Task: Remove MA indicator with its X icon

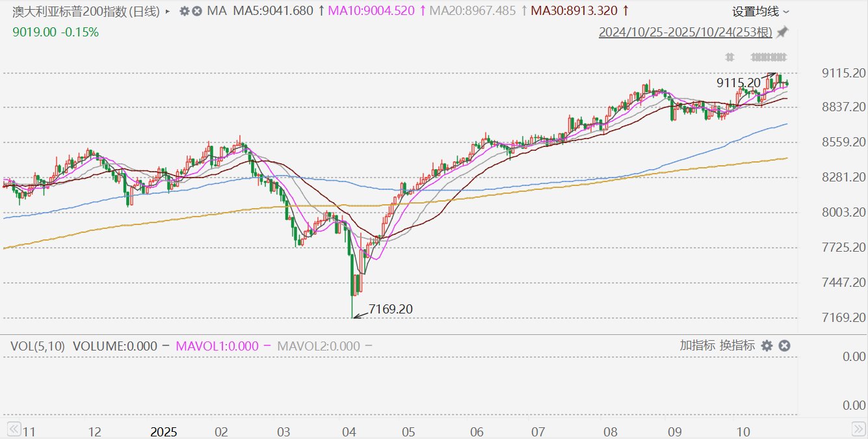Action: pos(197,11)
